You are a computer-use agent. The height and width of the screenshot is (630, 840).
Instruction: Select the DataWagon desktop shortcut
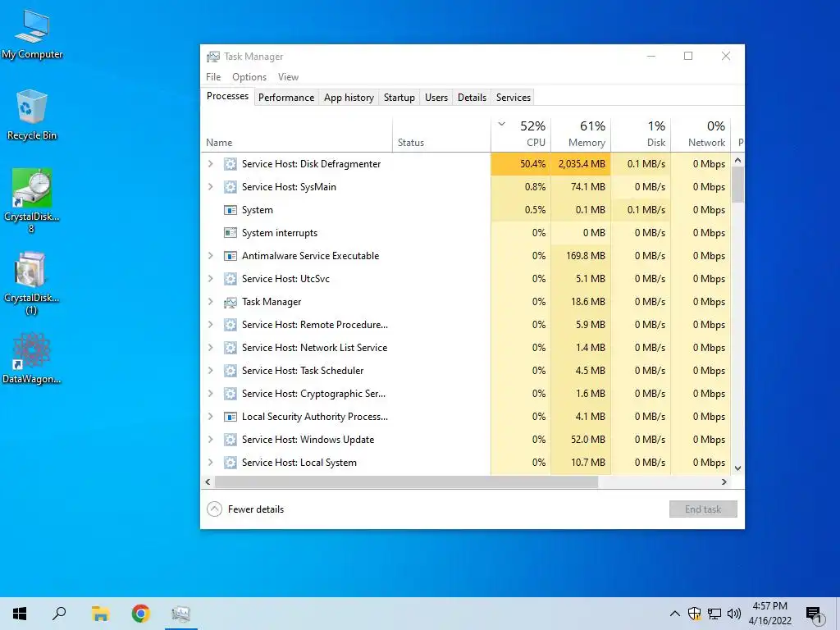pos(32,358)
